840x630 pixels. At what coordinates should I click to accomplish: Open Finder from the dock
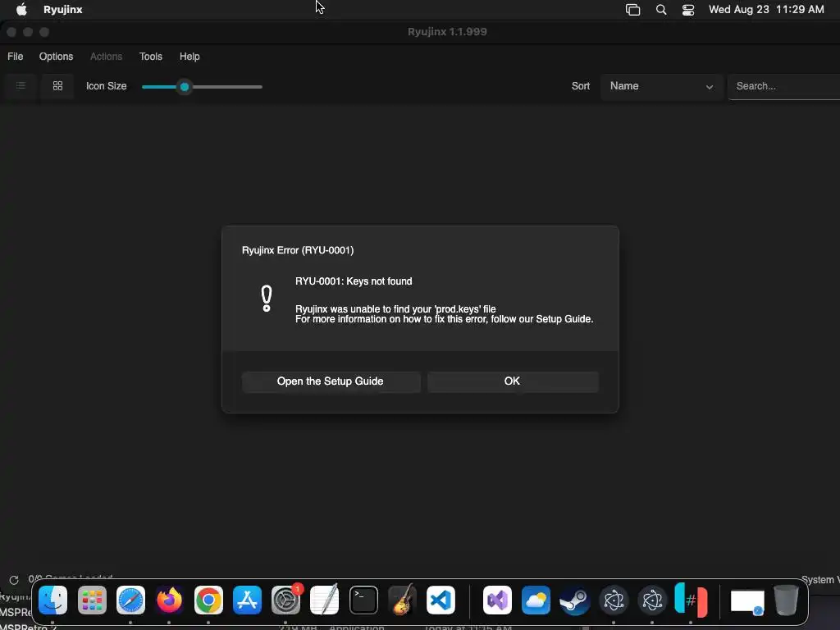point(53,600)
